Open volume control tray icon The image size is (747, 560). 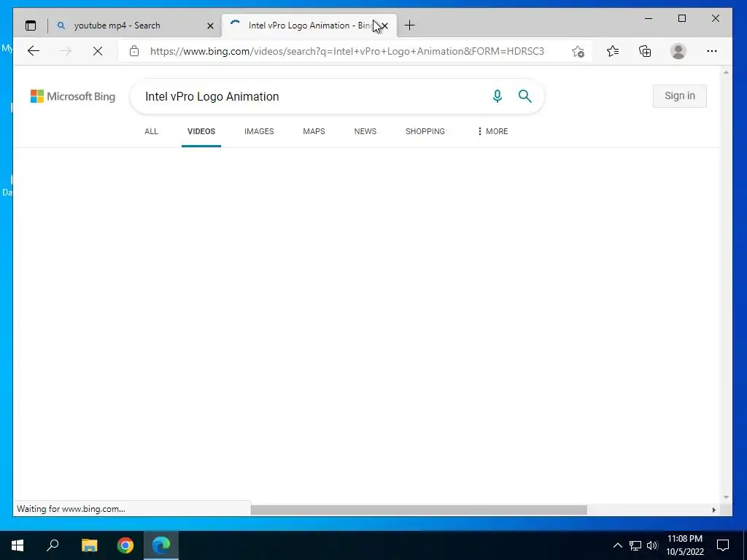[x=652, y=545]
